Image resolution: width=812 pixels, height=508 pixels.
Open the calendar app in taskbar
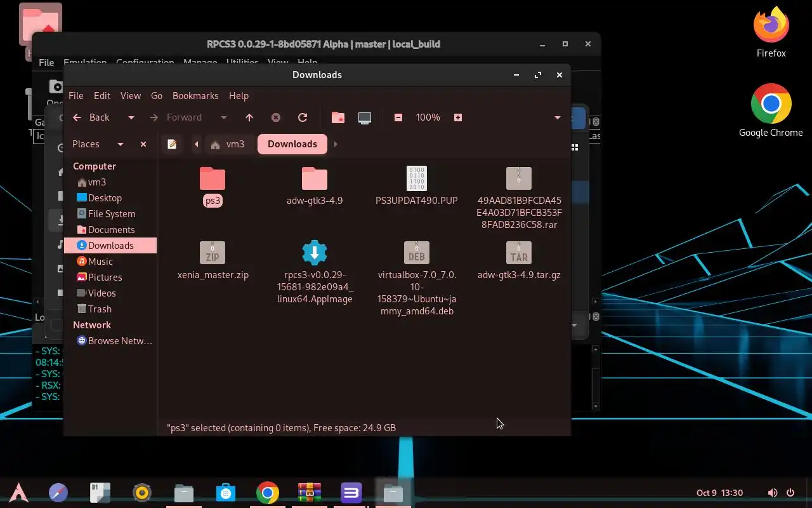(100, 493)
